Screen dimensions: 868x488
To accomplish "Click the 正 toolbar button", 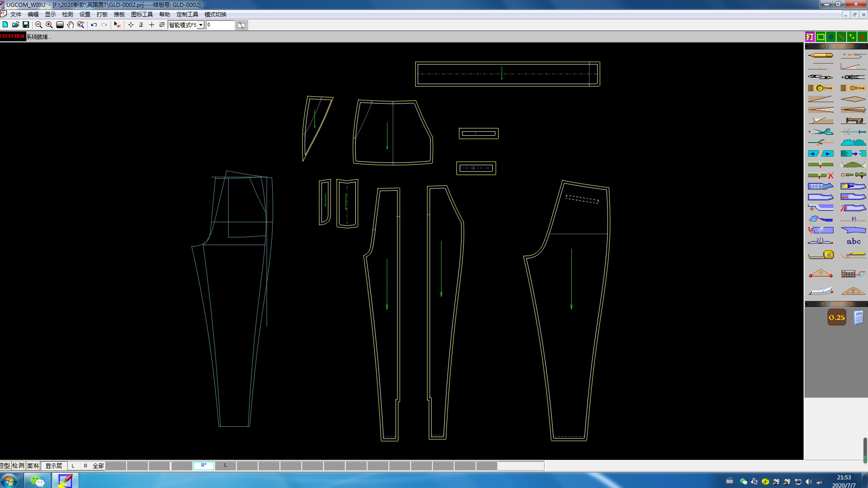I will click(x=141, y=25).
